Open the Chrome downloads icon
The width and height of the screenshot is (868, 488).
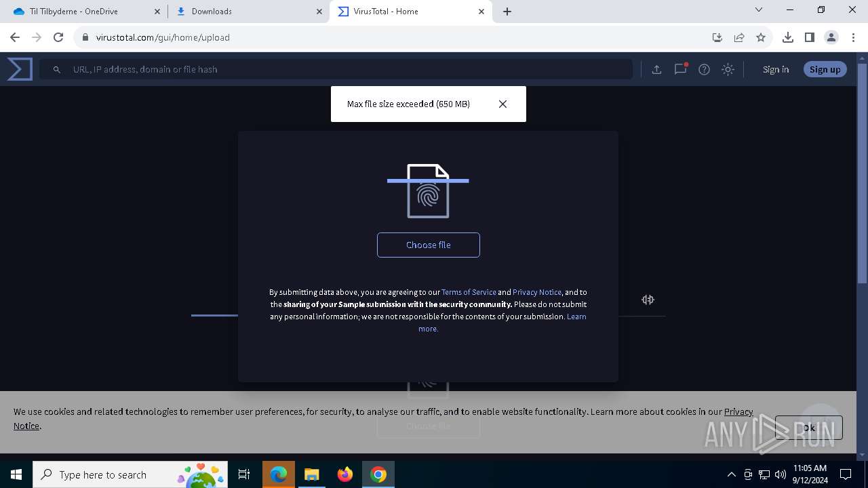(x=788, y=37)
